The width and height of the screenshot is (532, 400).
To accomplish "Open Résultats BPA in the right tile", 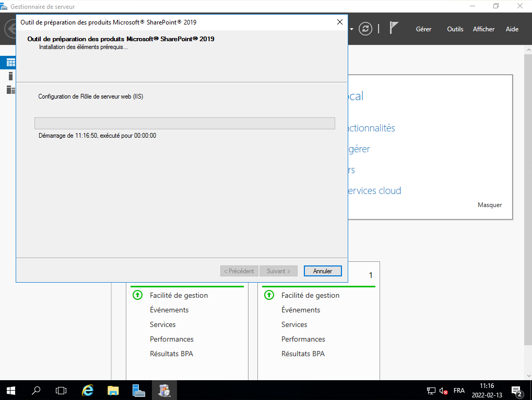I will coord(303,354).
